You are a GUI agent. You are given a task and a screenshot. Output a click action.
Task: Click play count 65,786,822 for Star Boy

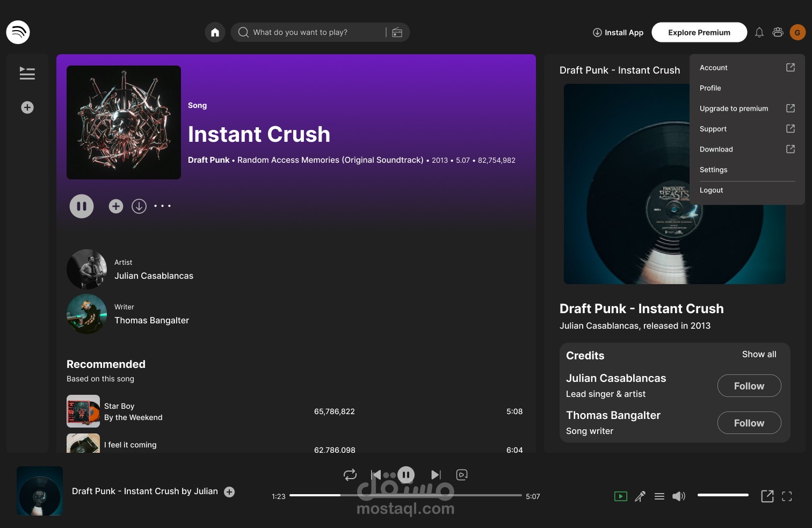point(335,411)
